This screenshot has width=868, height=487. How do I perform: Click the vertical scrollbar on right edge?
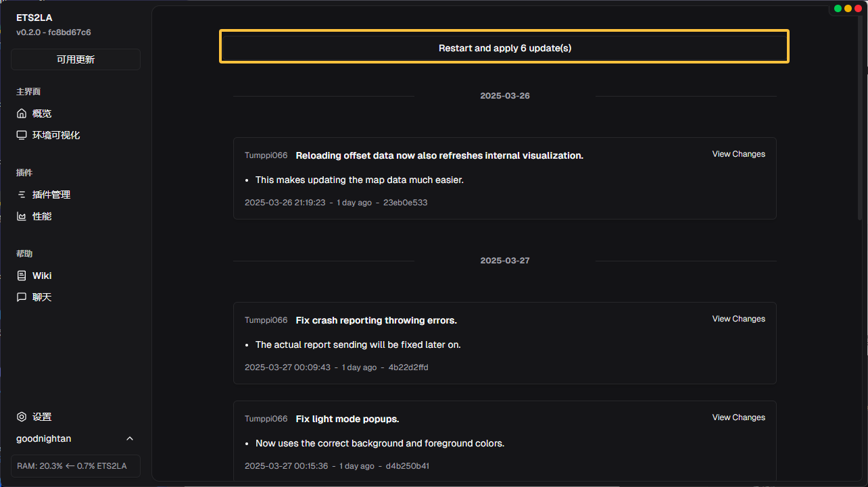pos(860,118)
